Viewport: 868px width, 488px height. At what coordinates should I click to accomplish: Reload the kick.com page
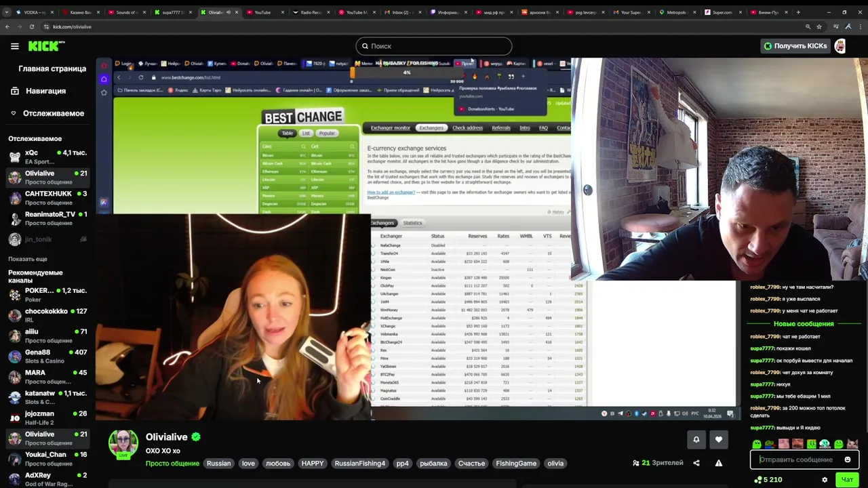pos(31,26)
